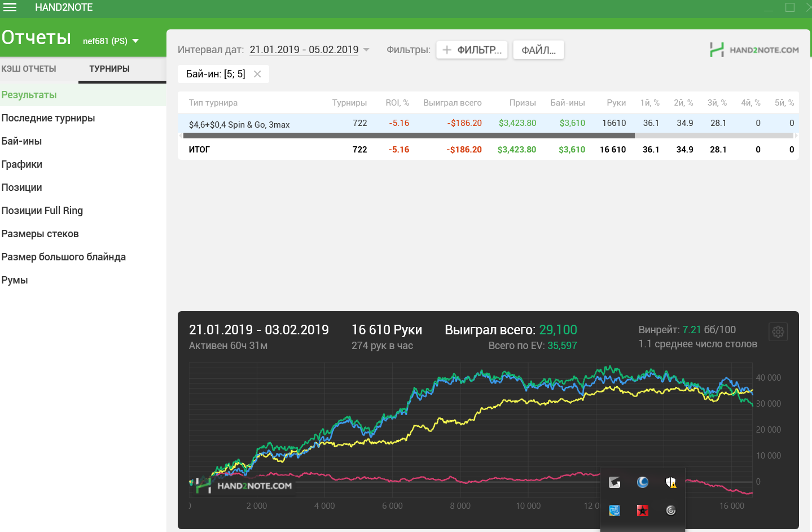Sort by Бай-ины column header in table
Screen dimensions: 812x532
(x=568, y=103)
